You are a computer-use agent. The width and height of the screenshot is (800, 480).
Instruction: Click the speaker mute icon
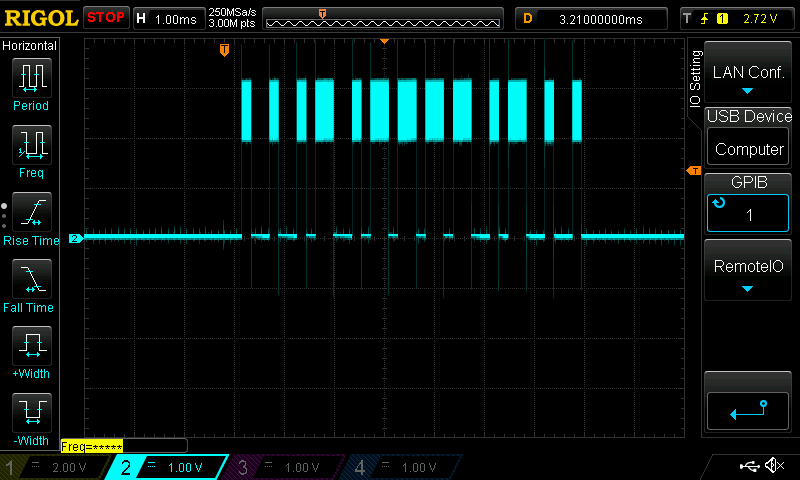point(774,466)
